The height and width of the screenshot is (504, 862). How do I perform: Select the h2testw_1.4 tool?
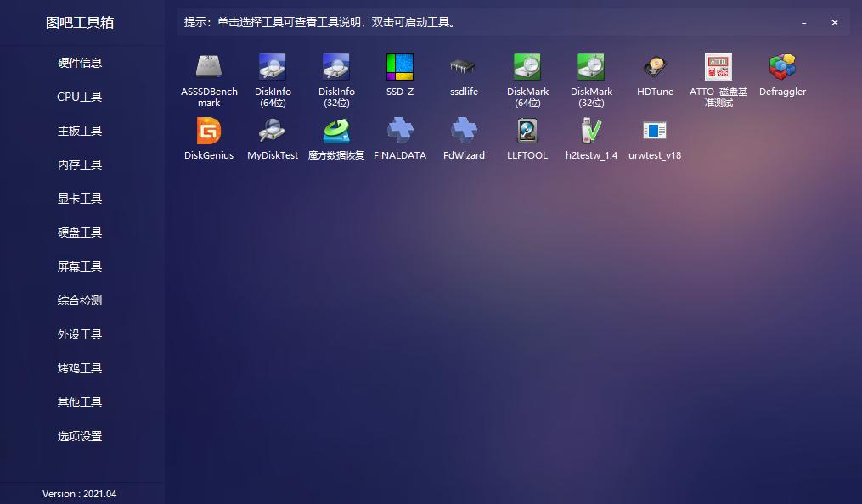[590, 132]
